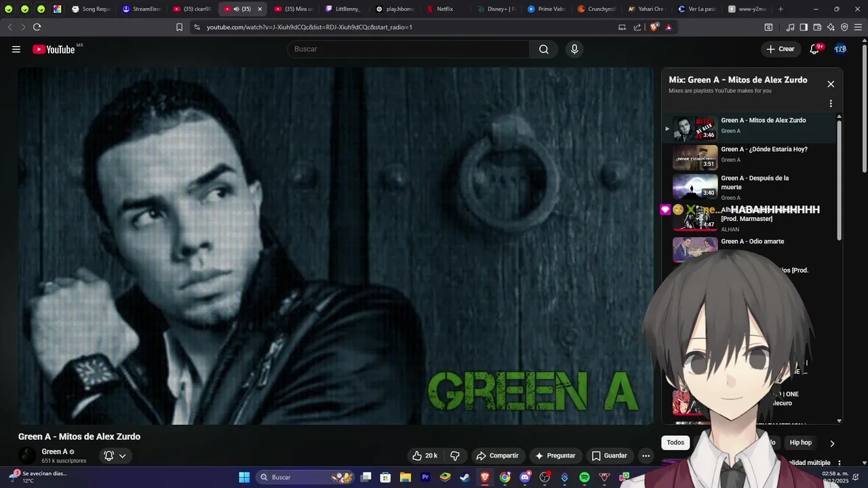Click the Guardar save button
This screenshot has width=868, height=488.
(x=609, y=455)
